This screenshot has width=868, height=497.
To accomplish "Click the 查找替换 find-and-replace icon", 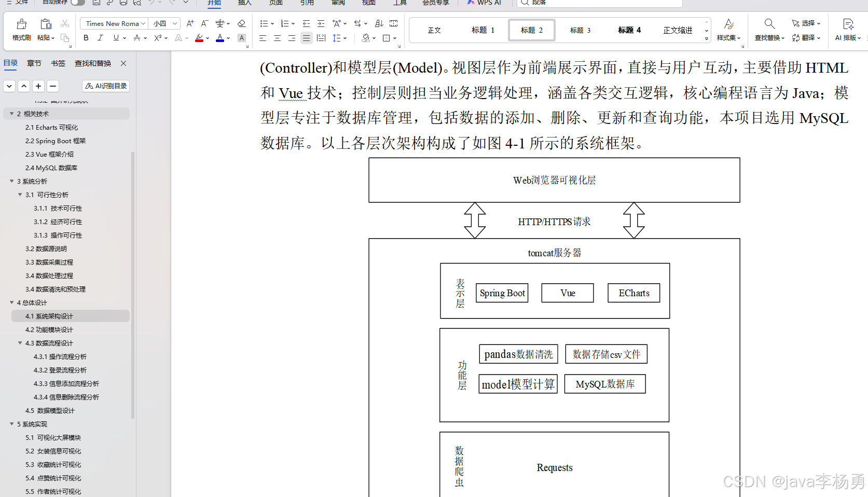I will click(x=769, y=23).
